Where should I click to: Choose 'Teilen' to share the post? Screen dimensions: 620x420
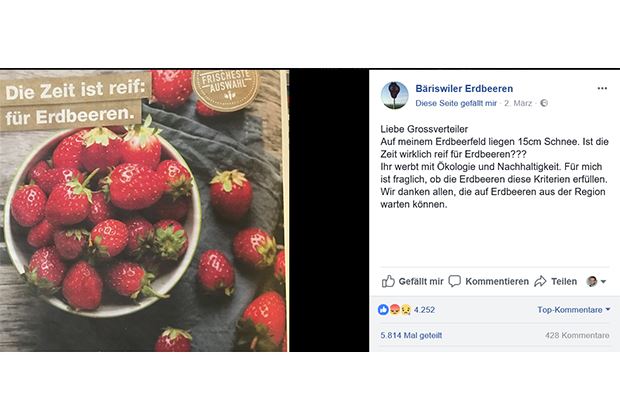(x=564, y=282)
